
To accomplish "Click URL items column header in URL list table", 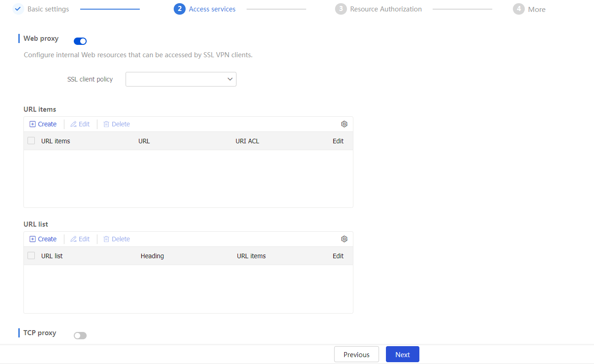I will point(251,256).
